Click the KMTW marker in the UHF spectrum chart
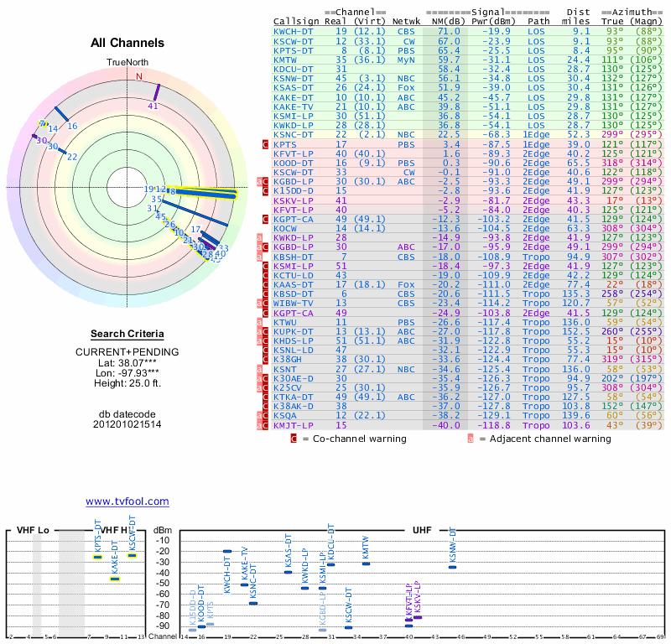671x644 pixels. [366, 564]
